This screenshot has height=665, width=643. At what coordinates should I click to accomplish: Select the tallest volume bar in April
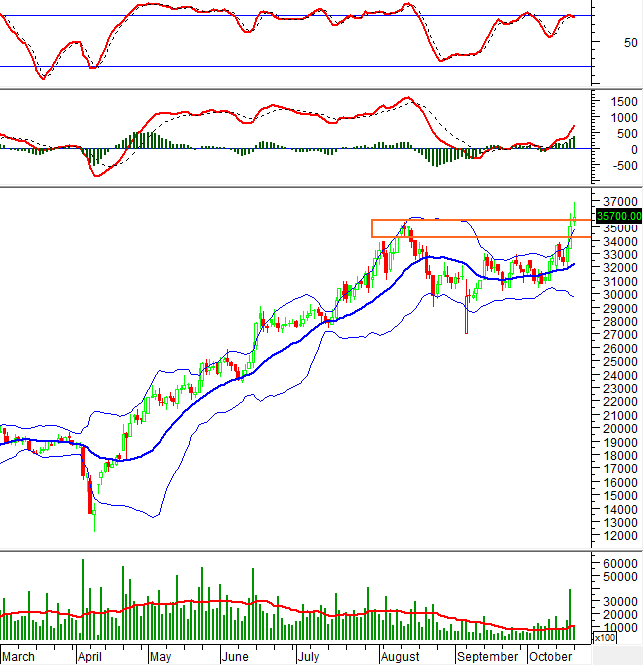click(x=83, y=600)
